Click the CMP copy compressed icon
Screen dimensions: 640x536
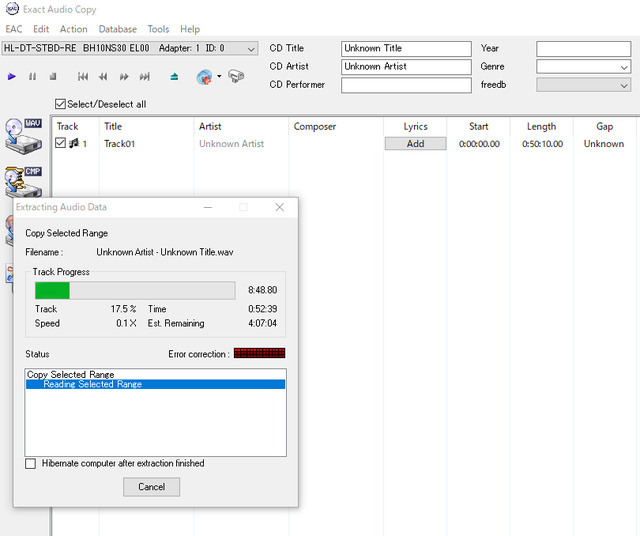(x=23, y=181)
